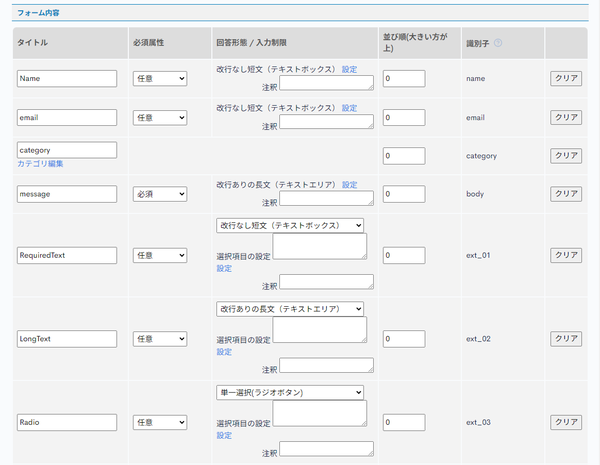
Task: Click sort order field in body row
Action: [x=404, y=194]
